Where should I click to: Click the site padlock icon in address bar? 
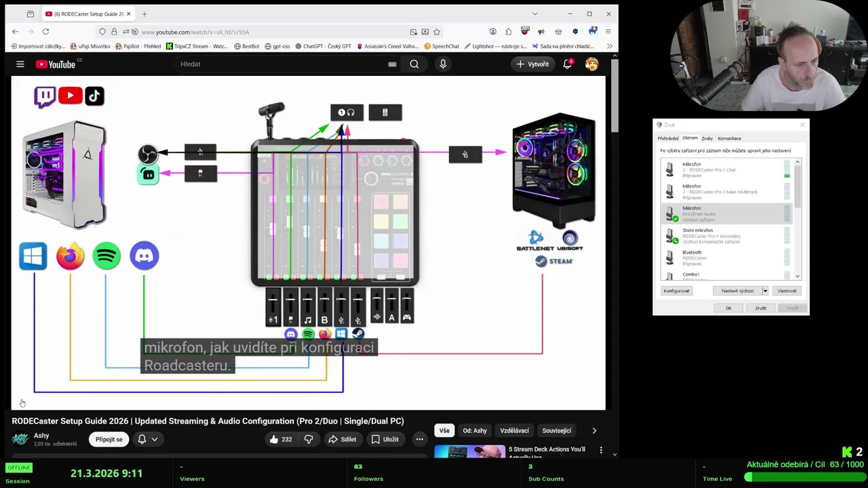pyautogui.click(x=114, y=32)
